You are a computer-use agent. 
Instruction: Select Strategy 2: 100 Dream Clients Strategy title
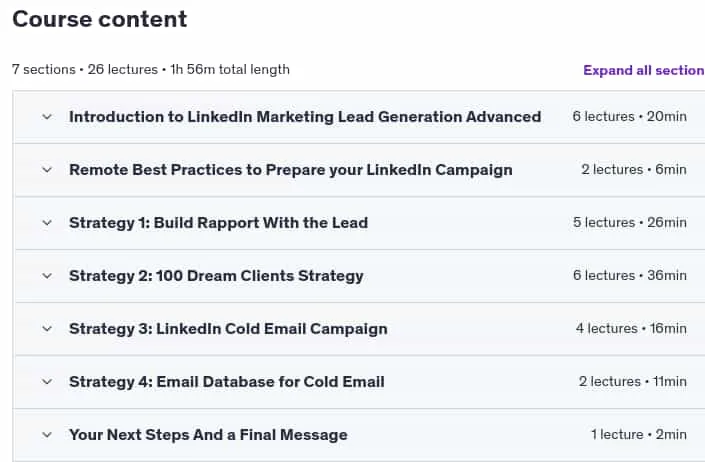click(x=216, y=276)
